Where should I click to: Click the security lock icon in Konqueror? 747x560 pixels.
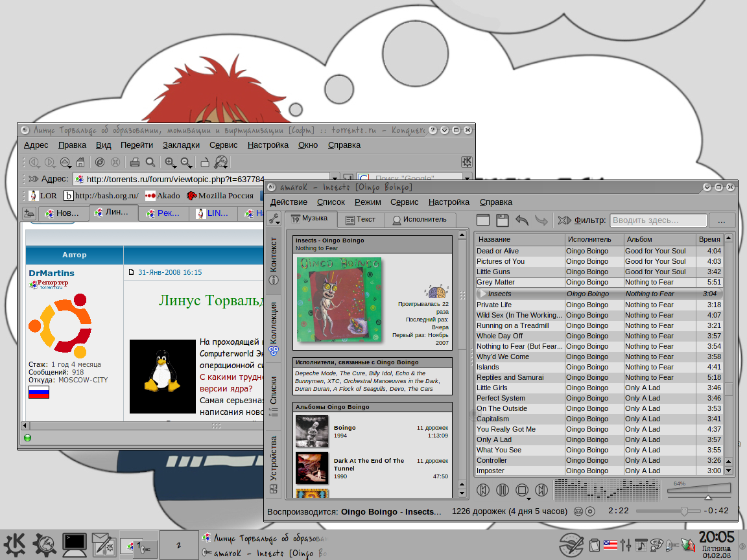point(205,163)
